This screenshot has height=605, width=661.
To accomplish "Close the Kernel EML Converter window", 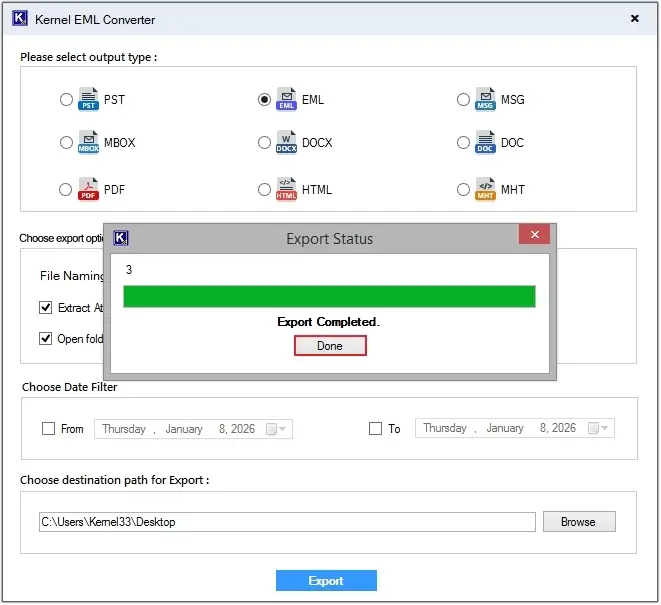I will pos(634,19).
